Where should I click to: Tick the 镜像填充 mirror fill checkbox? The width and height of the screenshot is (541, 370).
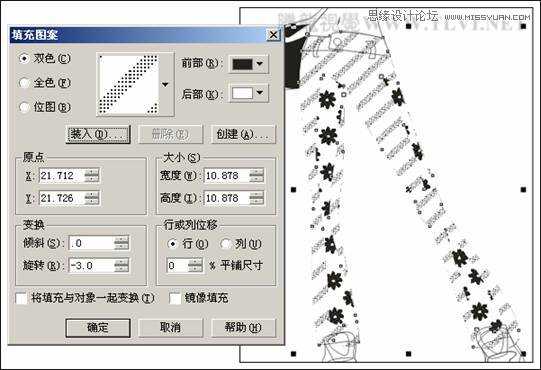175,298
